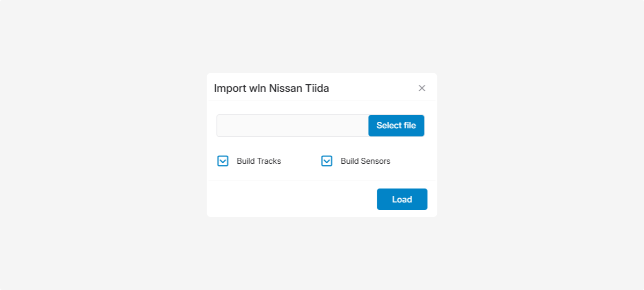644x290 pixels.
Task: Uncheck the checkmark icon beside Build Tracks
Action: click(223, 161)
